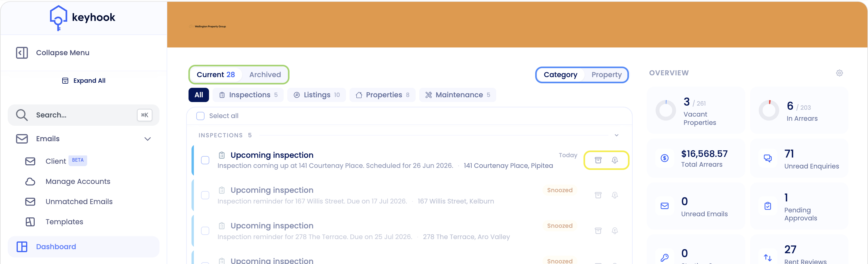The height and width of the screenshot is (264, 868).
Task: Click the Pending Approvals clipboard icon
Action: click(768, 206)
